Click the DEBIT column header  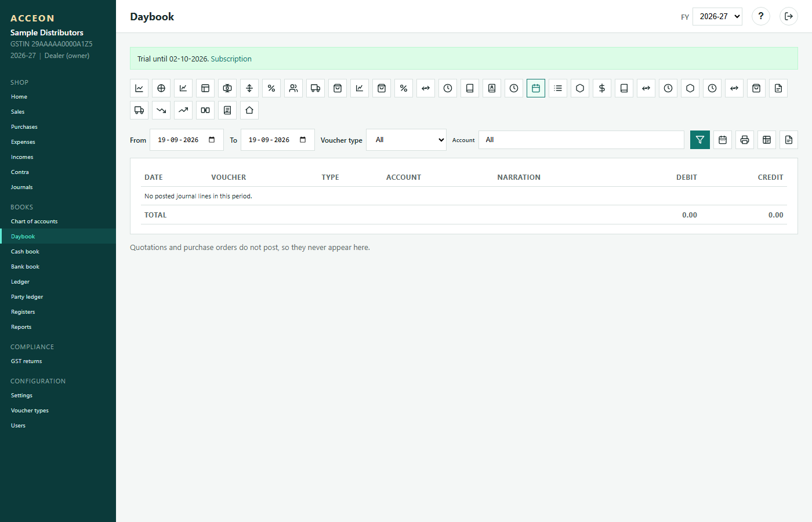(687, 177)
